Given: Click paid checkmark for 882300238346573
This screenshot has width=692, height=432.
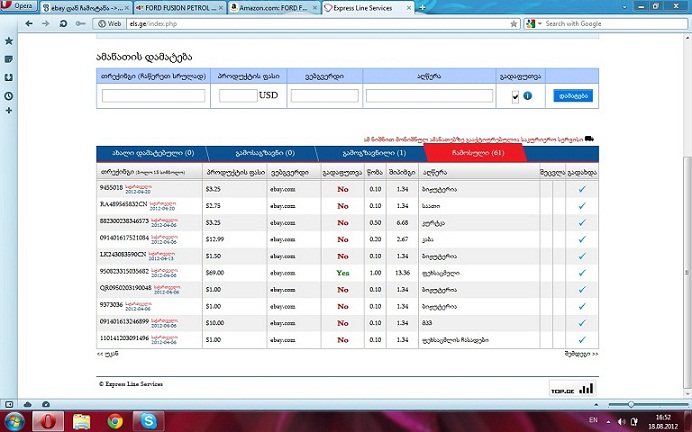Looking at the screenshot, I should (582, 222).
